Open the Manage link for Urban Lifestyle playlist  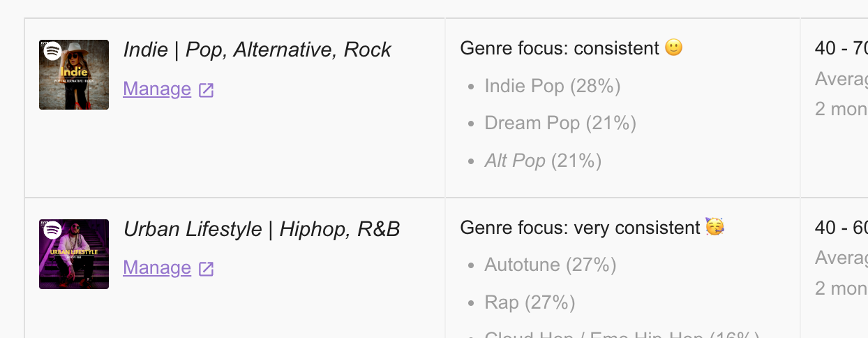157,268
